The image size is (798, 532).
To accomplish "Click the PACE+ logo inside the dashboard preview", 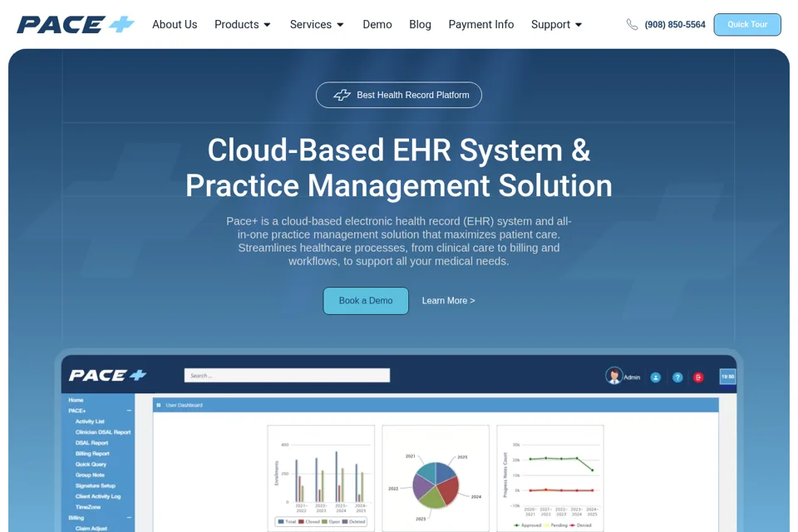I will (107, 376).
